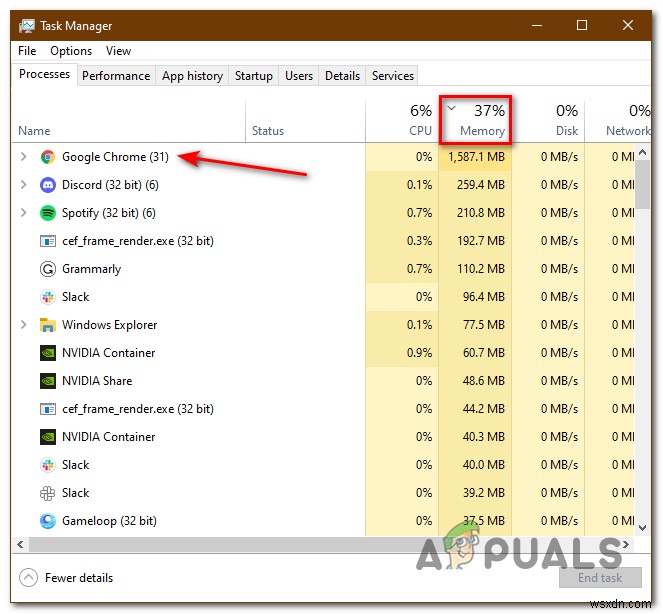Click the 210.8 MB memory value
Viewport: 663px width, 614px height.
click(481, 213)
